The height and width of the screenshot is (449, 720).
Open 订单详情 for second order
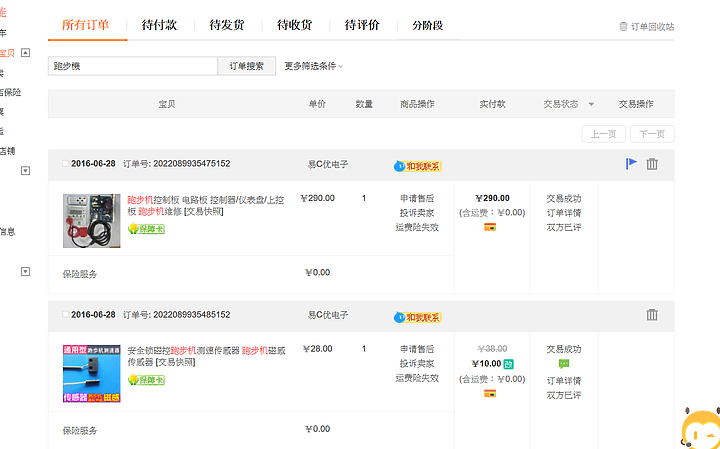(564, 381)
